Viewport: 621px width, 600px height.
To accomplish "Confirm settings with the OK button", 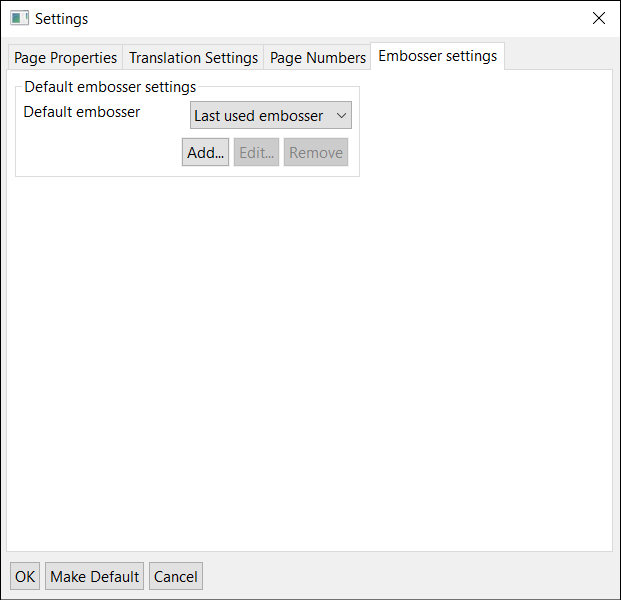I will (25, 576).
